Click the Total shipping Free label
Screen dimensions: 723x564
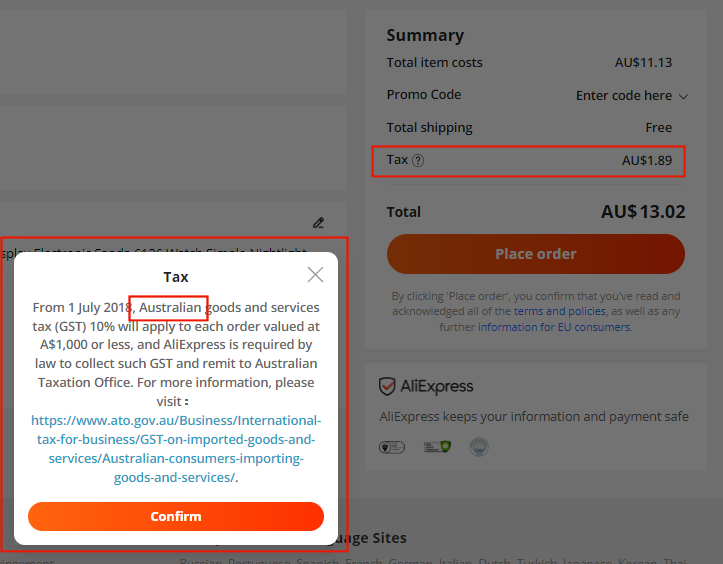[x=658, y=128]
